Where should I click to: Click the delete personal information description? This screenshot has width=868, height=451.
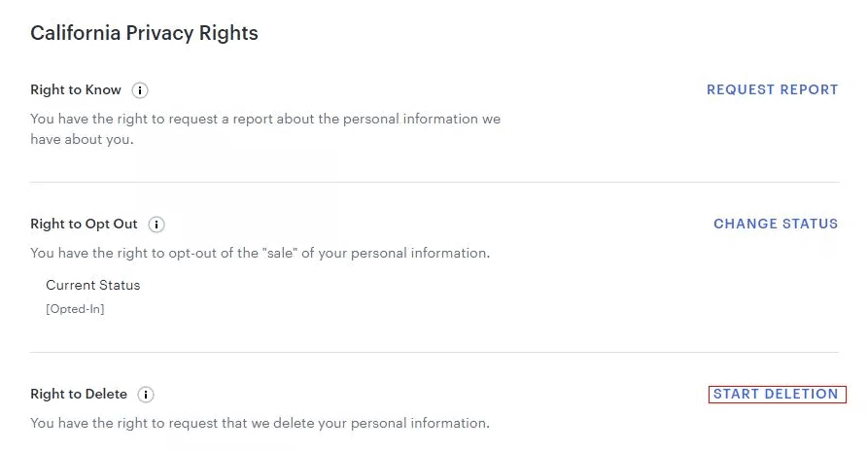260,423
